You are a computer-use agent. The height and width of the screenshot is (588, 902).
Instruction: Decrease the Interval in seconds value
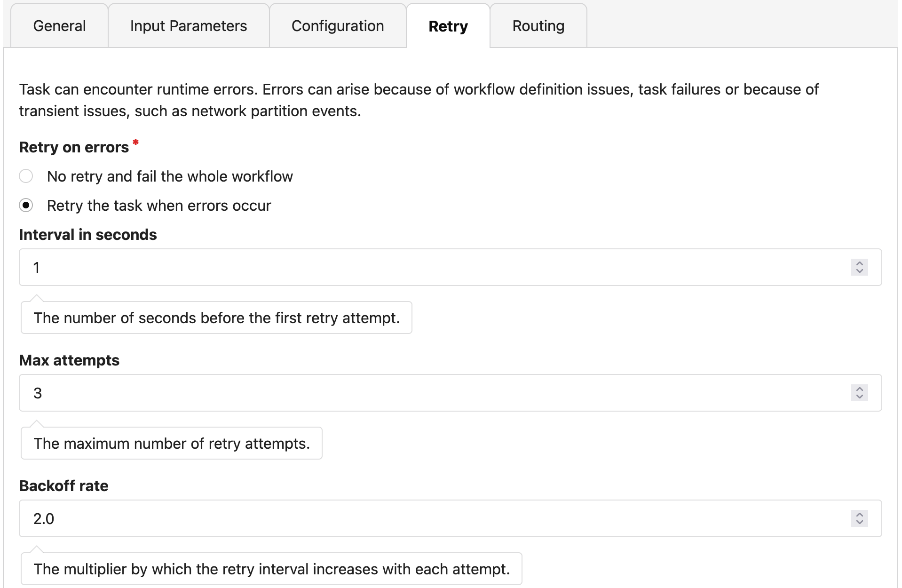click(859, 271)
